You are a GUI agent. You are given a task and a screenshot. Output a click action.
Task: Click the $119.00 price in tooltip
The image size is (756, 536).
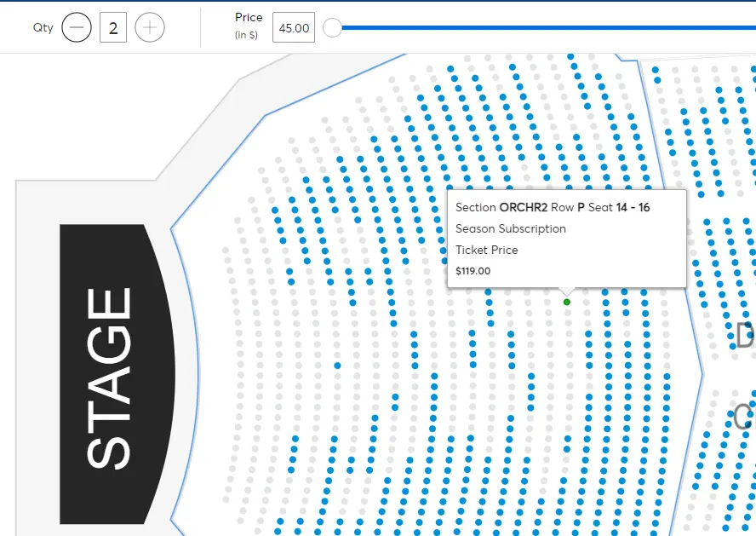click(x=473, y=271)
